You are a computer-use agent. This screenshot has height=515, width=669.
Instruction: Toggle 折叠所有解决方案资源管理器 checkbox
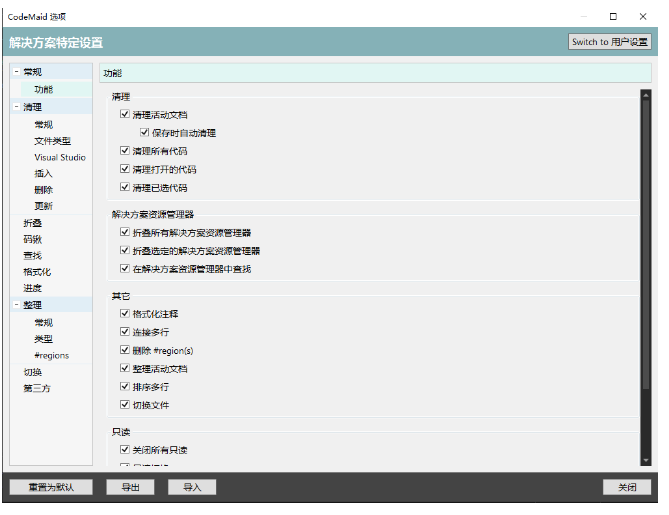pos(125,232)
